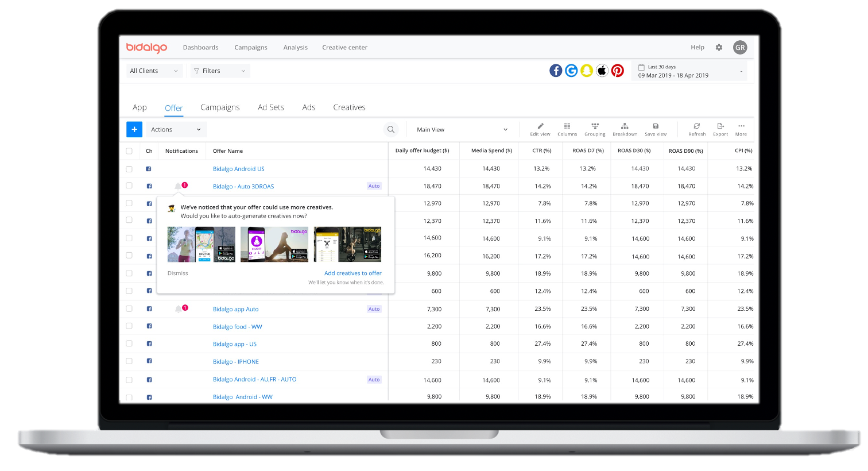
Task: Click notification bell on Bidalgo - Auto 3DROAS row
Action: point(179,186)
